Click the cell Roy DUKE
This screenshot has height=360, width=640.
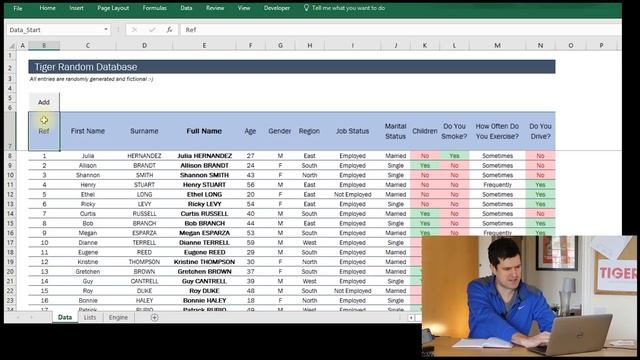pyautogui.click(x=204, y=291)
